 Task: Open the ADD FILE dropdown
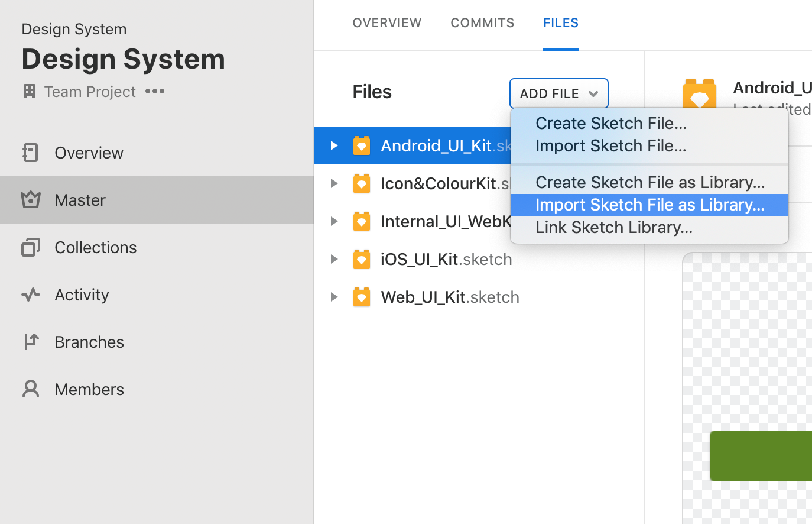[558, 93]
